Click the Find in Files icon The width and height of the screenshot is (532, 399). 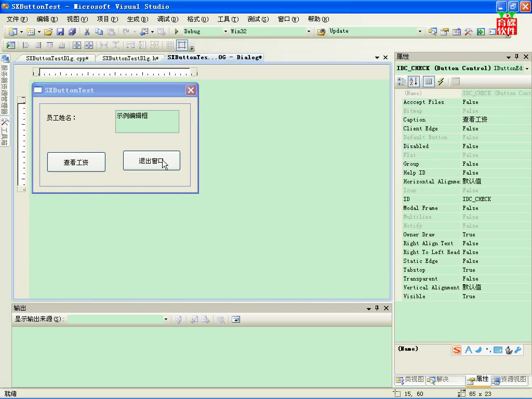pos(321,32)
